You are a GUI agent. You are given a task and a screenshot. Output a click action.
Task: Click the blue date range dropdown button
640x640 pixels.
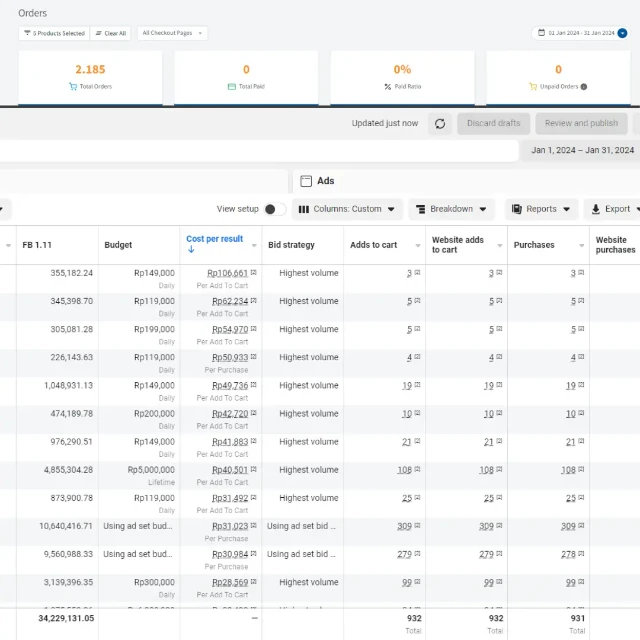[623, 33]
